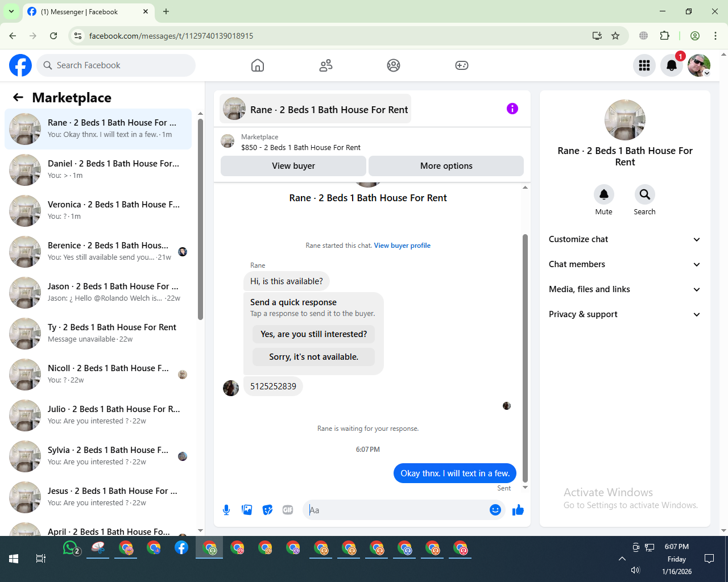Open the Chrome three-dot menu
The width and height of the screenshot is (728, 582).
[715, 36]
